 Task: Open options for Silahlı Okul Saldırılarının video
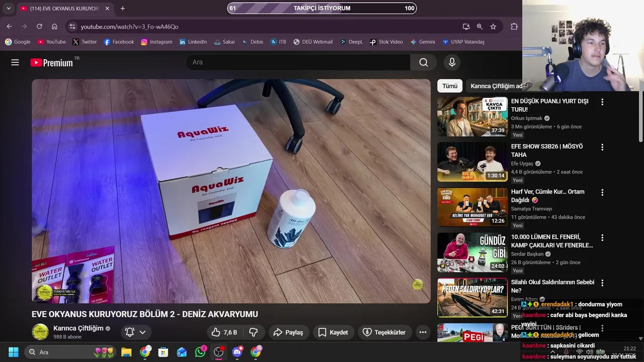pyautogui.click(x=602, y=283)
